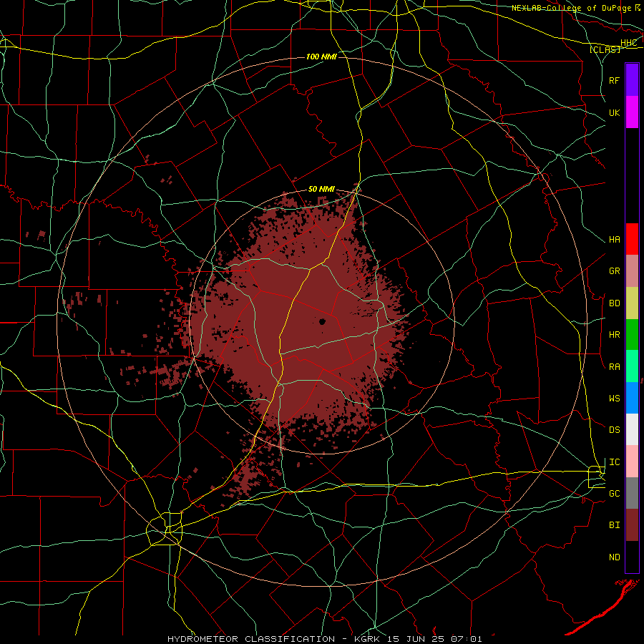Click the KGRK radar site identifier
Image resolution: width=644 pixels, height=644 pixels.
click(x=367, y=639)
